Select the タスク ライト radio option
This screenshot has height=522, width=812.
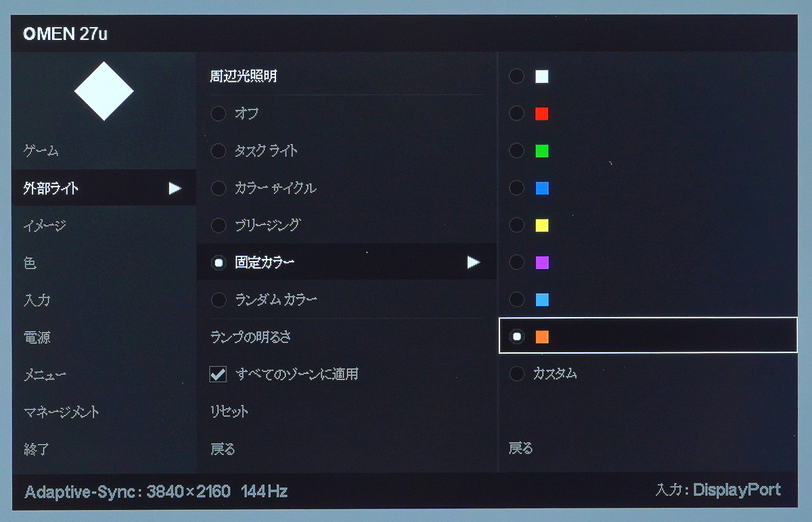click(218, 151)
